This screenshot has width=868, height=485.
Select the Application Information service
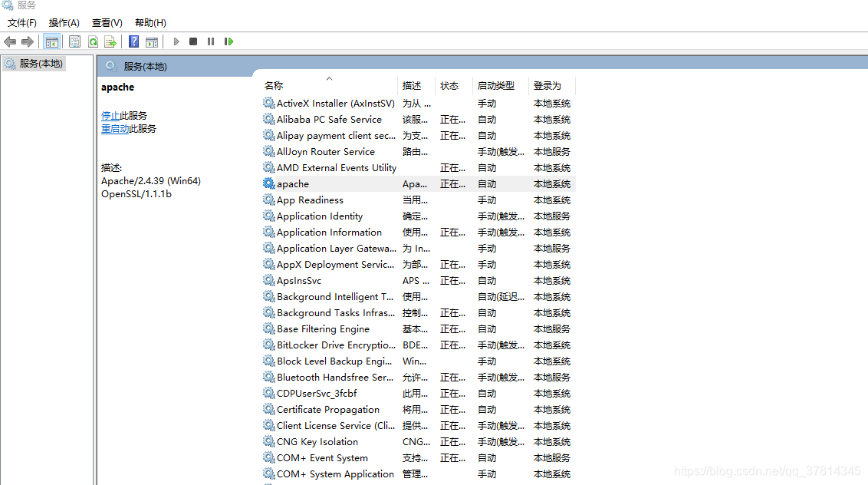pyautogui.click(x=418, y=232)
